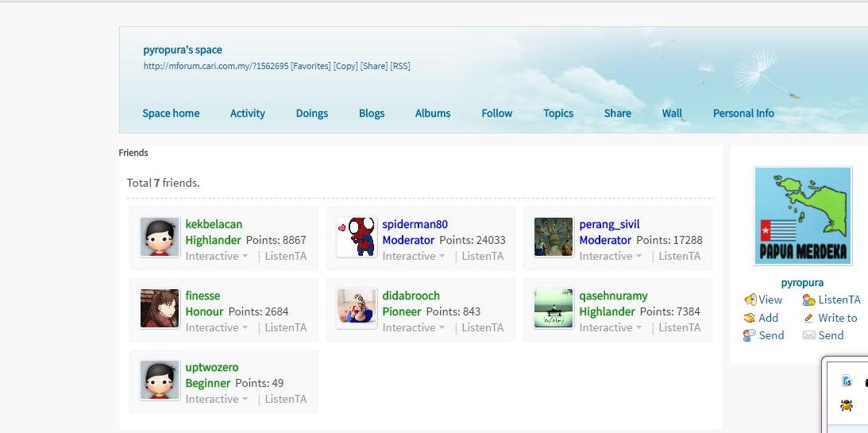The width and height of the screenshot is (868, 433).
Task: Expand Interactive dropdown for finesse
Action: point(217,327)
